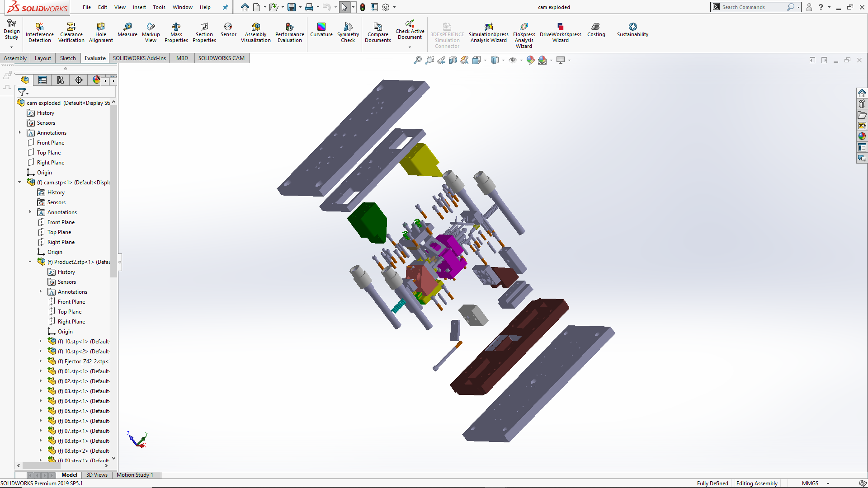Open the Costing tool

click(596, 29)
